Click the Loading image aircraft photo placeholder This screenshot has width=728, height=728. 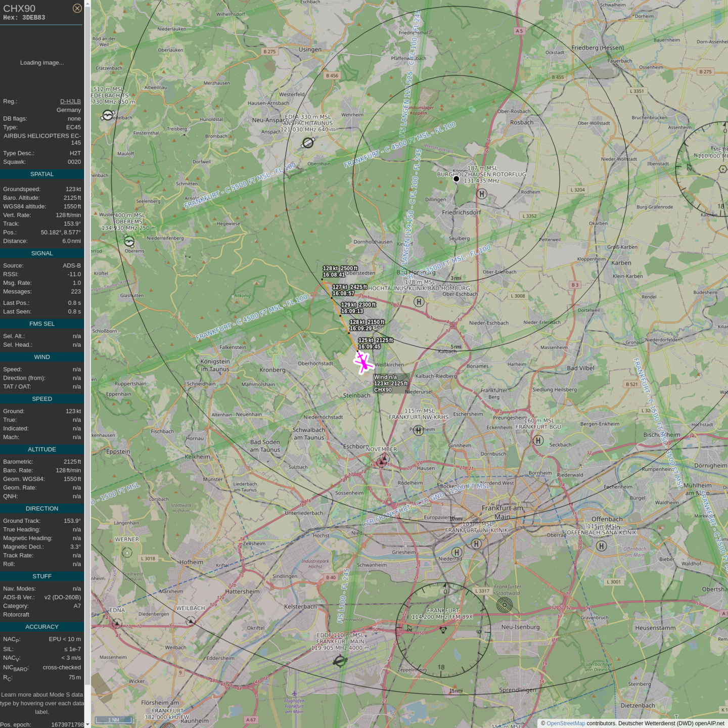pyautogui.click(x=42, y=63)
